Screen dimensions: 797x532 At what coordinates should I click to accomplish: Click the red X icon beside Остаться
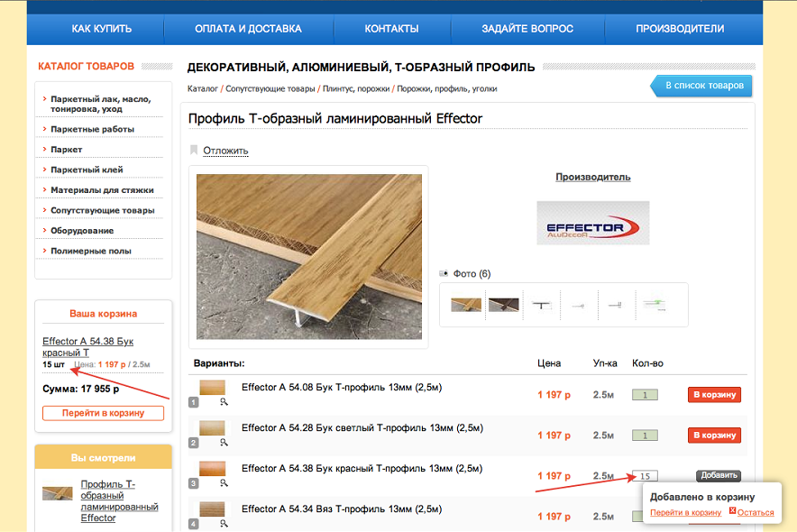point(732,510)
